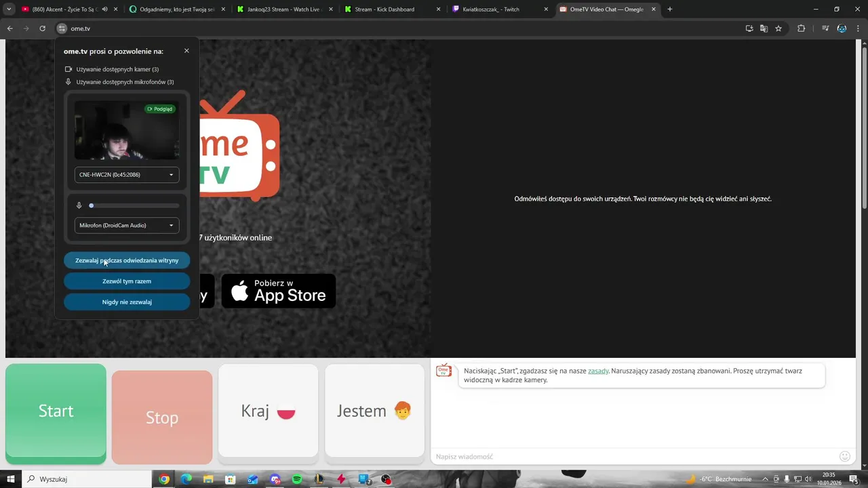
Task: Click the Podgląd preview badge
Action: 161,108
